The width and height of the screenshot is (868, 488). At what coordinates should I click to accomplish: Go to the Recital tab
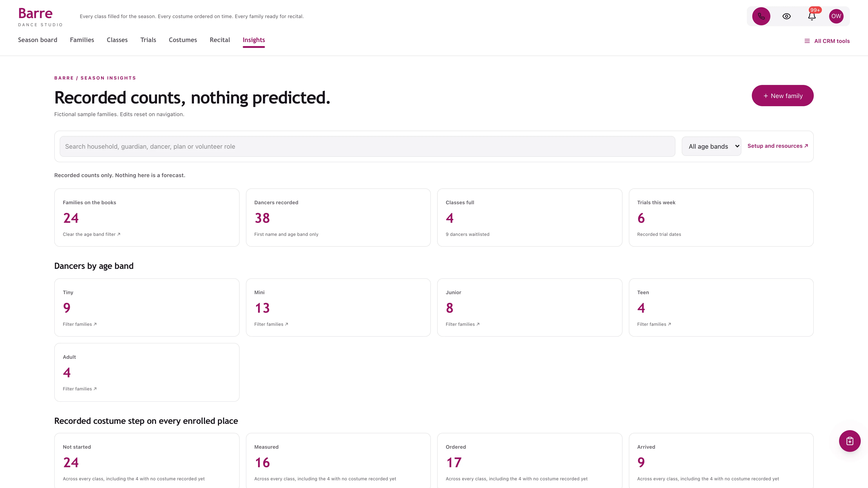(220, 40)
